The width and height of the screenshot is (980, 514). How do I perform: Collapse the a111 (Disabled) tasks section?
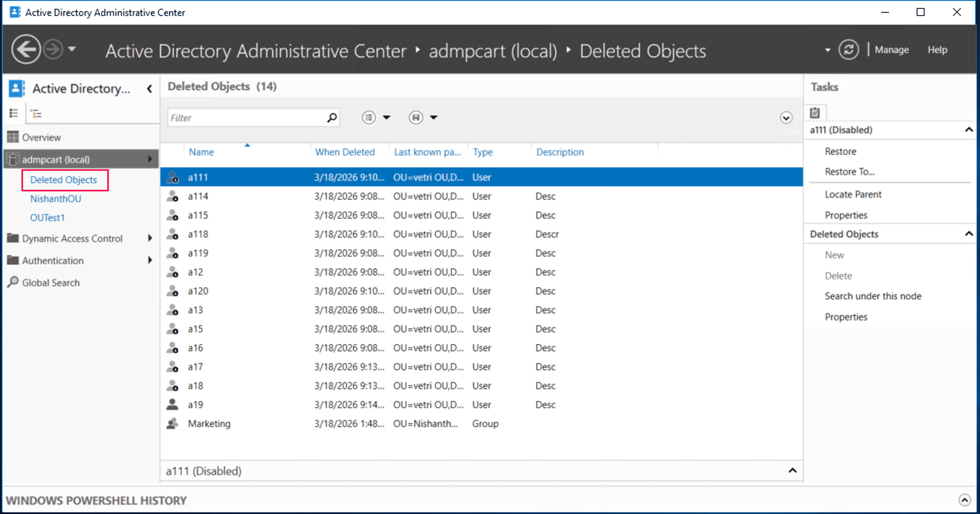969,129
